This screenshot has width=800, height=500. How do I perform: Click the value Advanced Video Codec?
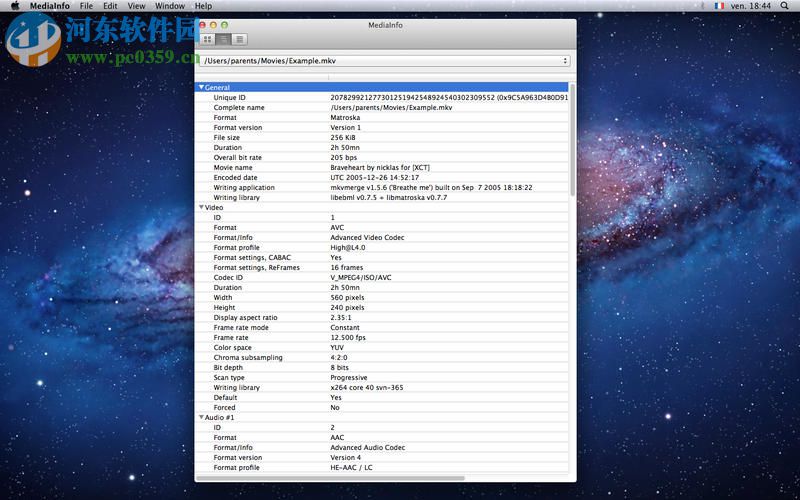(367, 237)
